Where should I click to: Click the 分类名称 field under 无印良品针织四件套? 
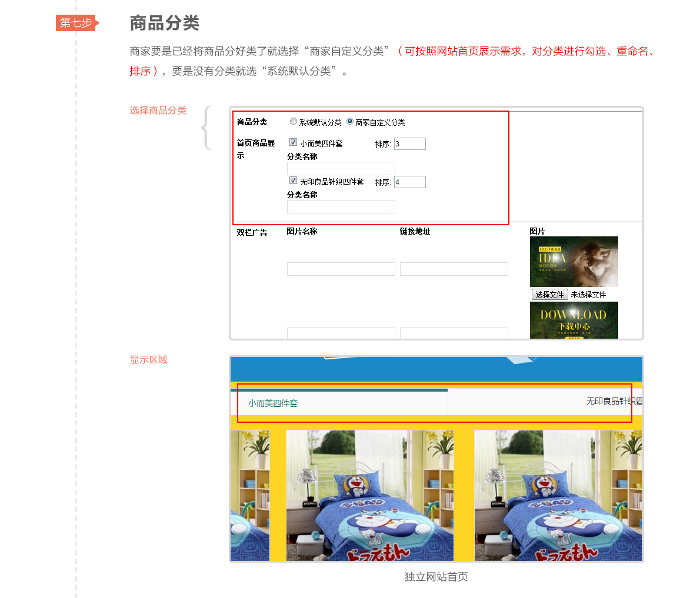coord(341,206)
